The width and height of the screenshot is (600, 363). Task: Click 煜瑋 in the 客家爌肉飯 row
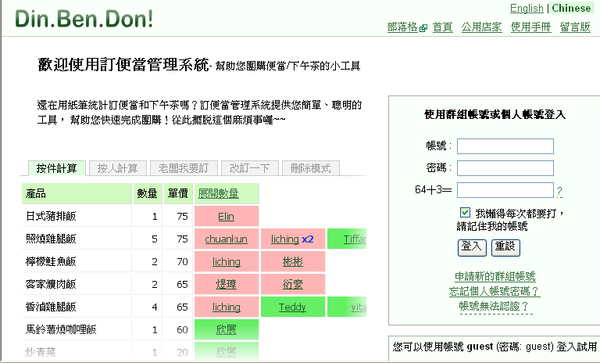tap(226, 284)
